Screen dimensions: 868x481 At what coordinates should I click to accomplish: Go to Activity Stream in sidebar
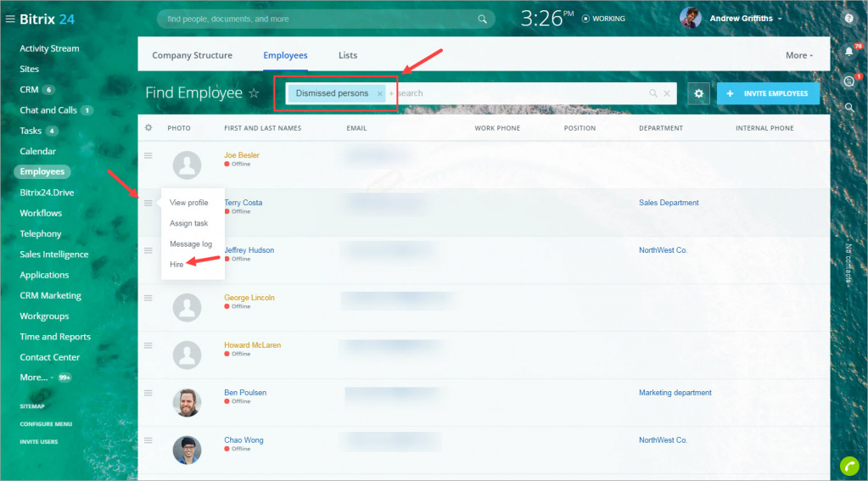coord(49,48)
